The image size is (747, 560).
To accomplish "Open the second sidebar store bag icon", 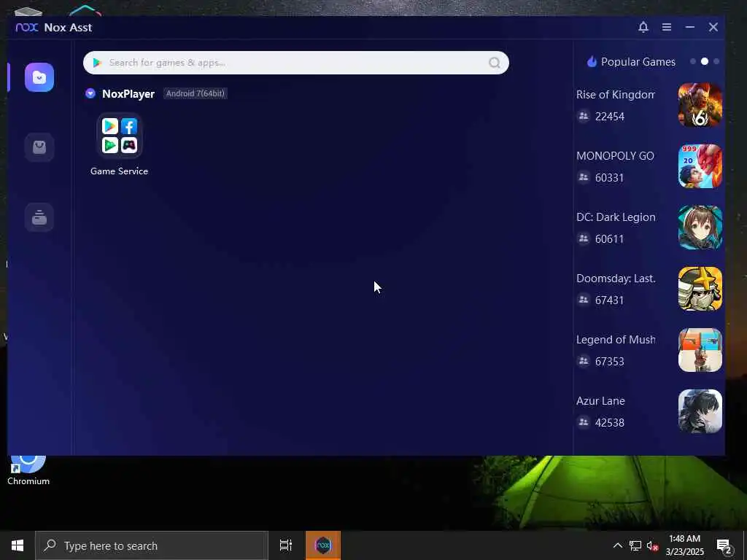I will [39, 147].
